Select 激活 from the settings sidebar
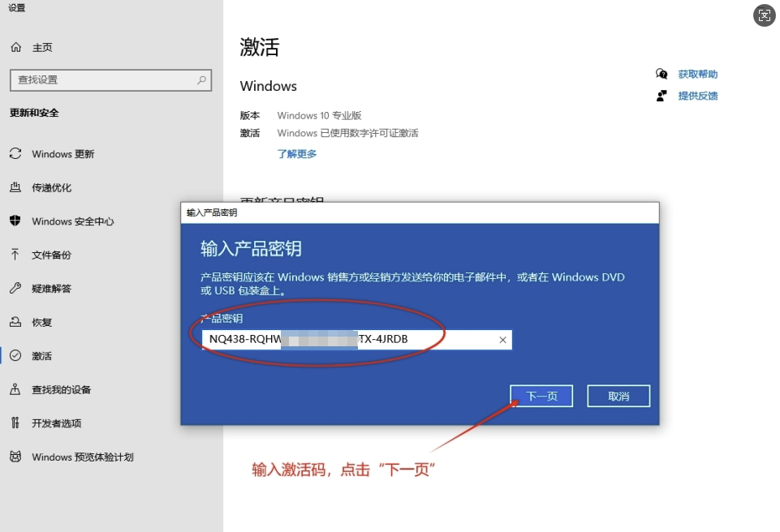 (42, 355)
